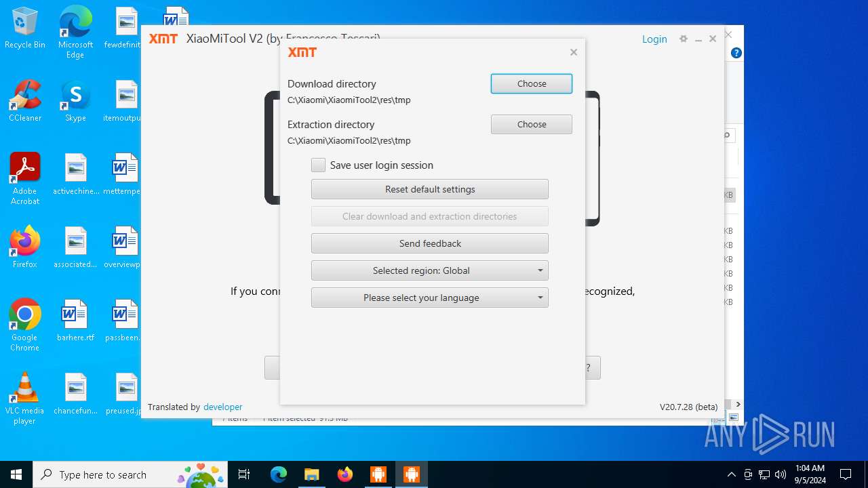Select the fewdefinit desktop file
The image size is (868, 488).
pyautogui.click(x=123, y=28)
